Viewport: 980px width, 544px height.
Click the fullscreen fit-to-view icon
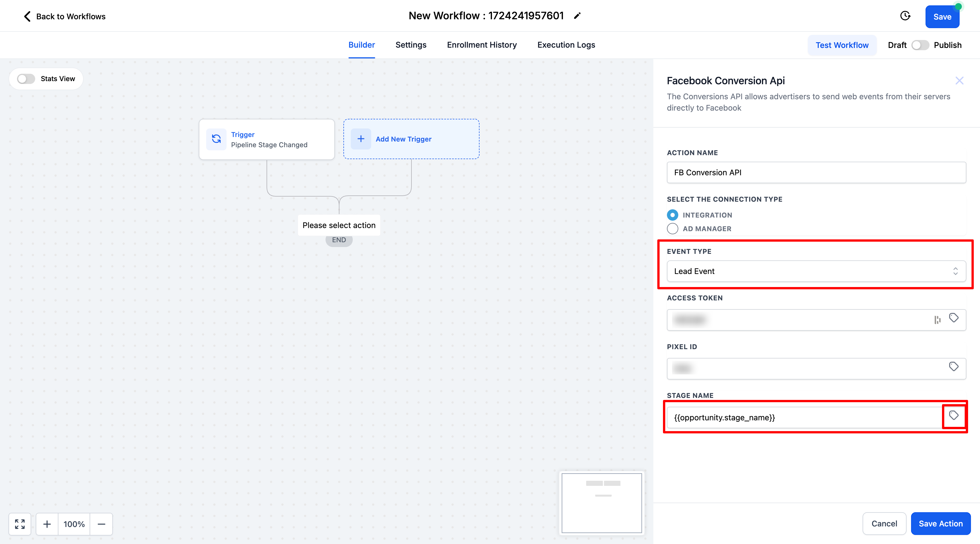coord(20,524)
